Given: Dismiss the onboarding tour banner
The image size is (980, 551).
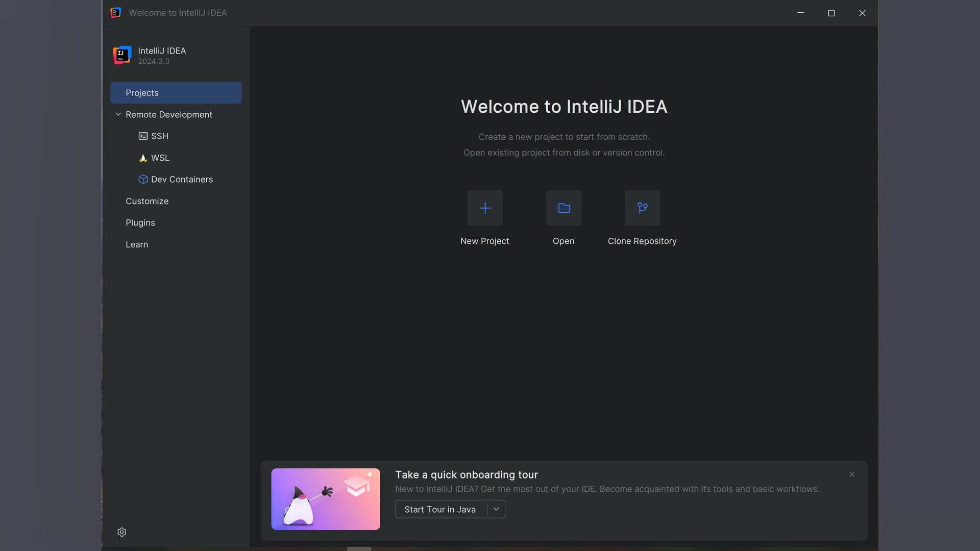Looking at the screenshot, I should pyautogui.click(x=852, y=474).
